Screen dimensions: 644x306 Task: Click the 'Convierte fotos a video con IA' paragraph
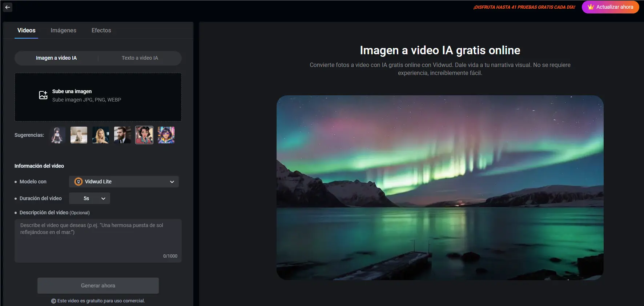pos(440,69)
